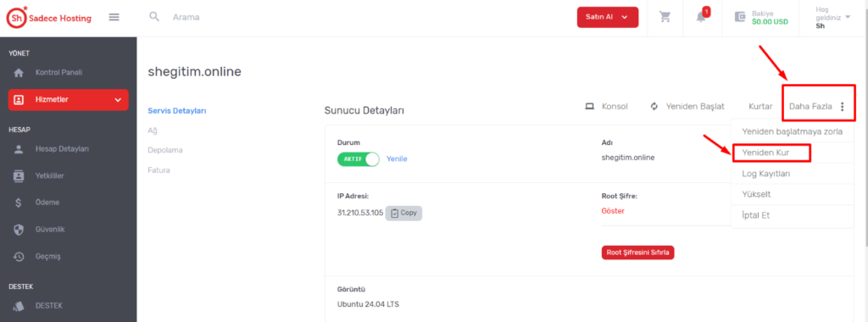Choose Yeniden Kur from menu
Viewport: 868px width, 322px height.
tap(793, 153)
